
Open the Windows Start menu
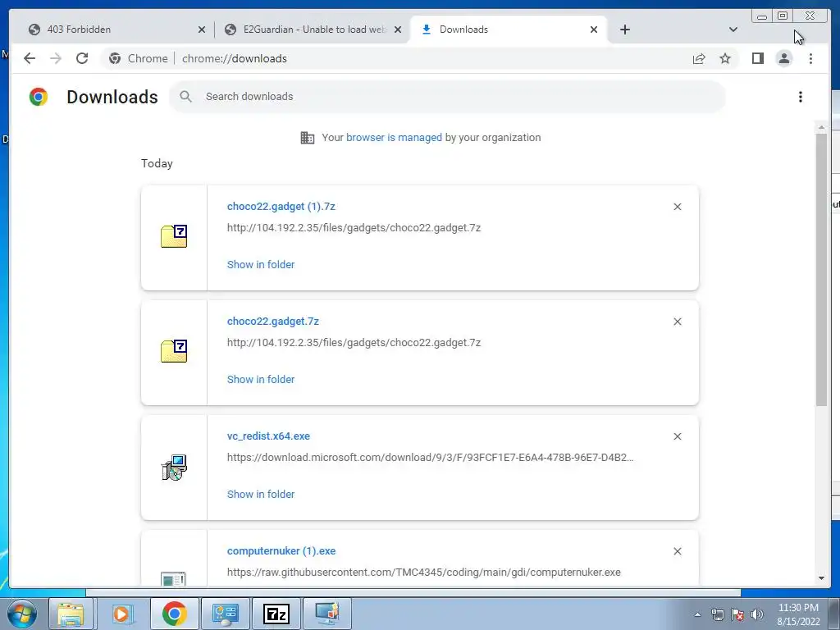(x=22, y=614)
